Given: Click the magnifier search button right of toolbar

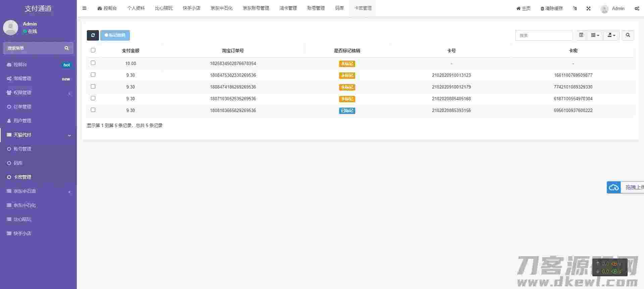Looking at the screenshot, I should 628,35.
